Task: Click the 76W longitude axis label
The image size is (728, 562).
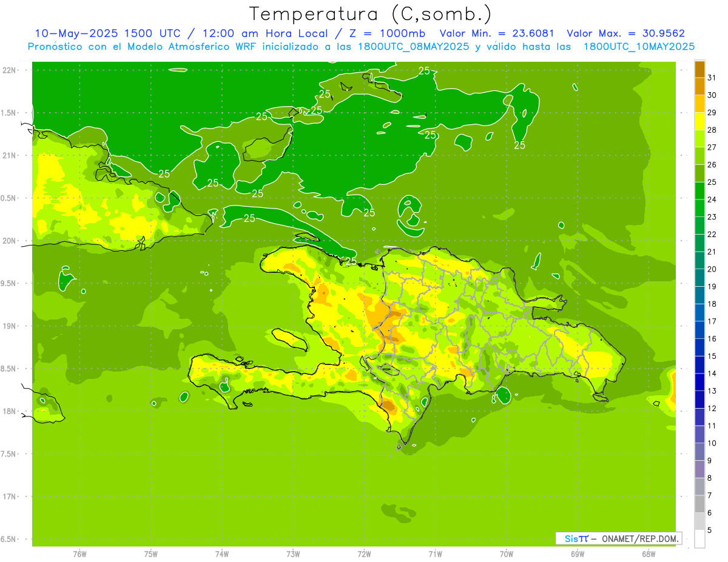Action: 79,554
